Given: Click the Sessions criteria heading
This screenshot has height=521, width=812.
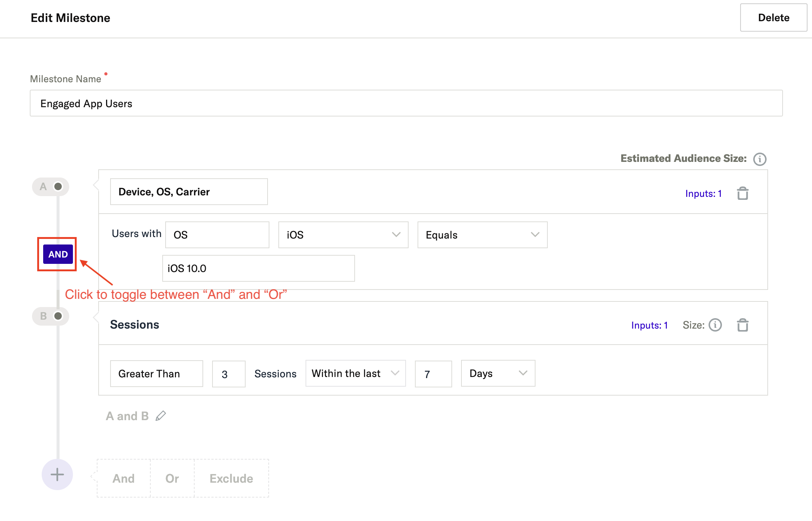Looking at the screenshot, I should 135,325.
